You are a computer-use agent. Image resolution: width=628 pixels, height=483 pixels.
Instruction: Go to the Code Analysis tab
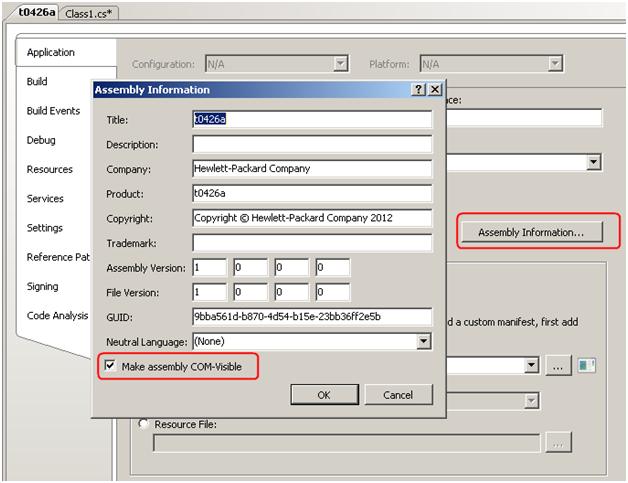[57, 315]
